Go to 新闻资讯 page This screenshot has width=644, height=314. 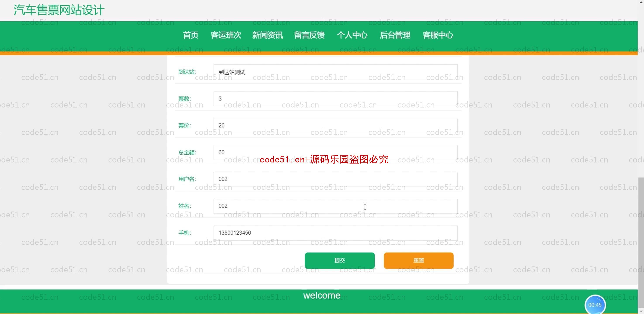coord(267,35)
